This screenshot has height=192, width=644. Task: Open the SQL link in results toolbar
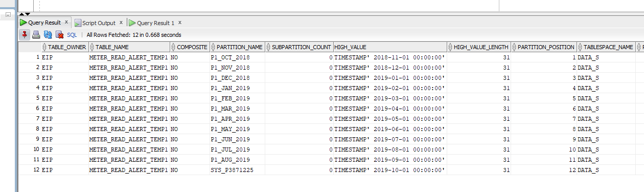(x=72, y=35)
